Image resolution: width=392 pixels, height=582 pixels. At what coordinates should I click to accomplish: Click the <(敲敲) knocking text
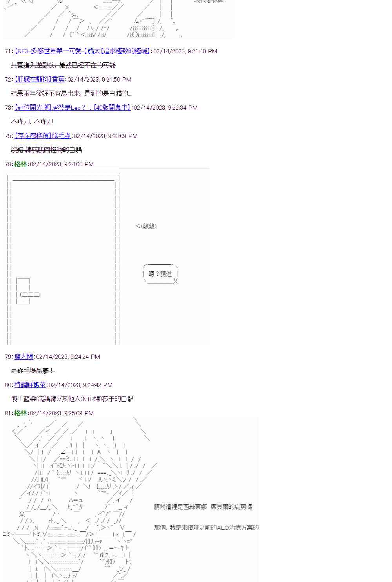point(146,226)
